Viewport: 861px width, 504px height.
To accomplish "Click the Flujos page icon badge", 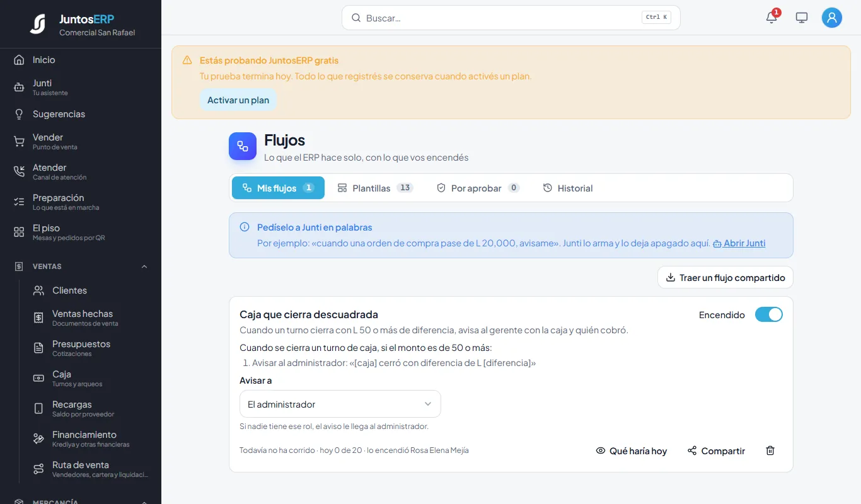I will (243, 146).
